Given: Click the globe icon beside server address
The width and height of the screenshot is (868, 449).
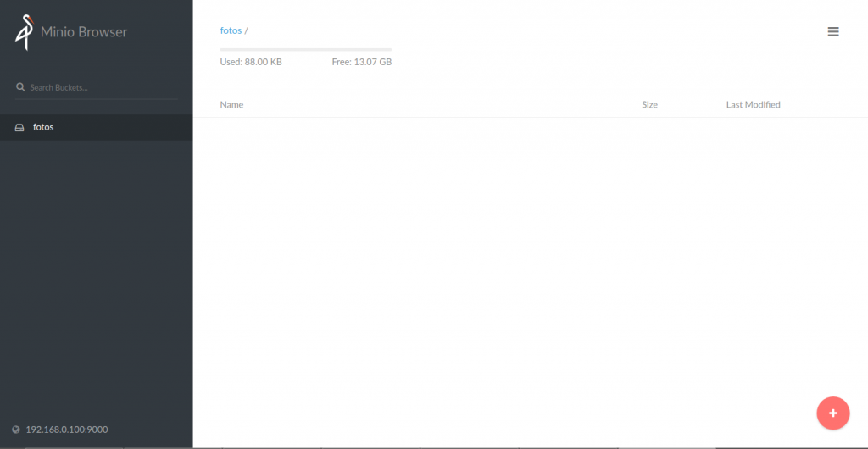Looking at the screenshot, I should (16, 430).
